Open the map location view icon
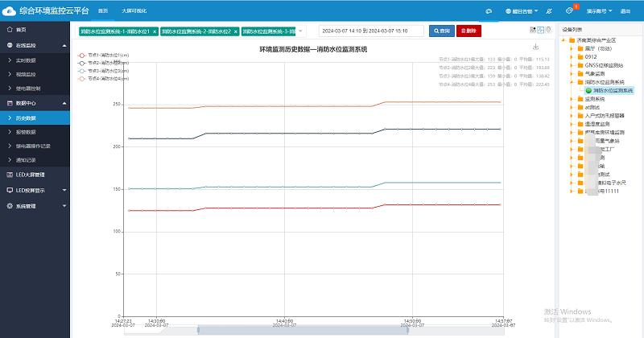The height and width of the screenshot is (338, 644). pos(549,30)
